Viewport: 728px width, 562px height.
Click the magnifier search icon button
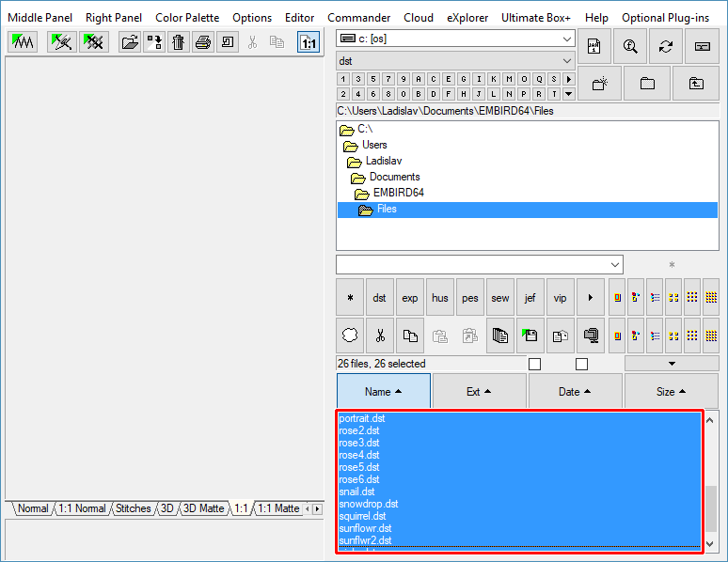tap(630, 46)
